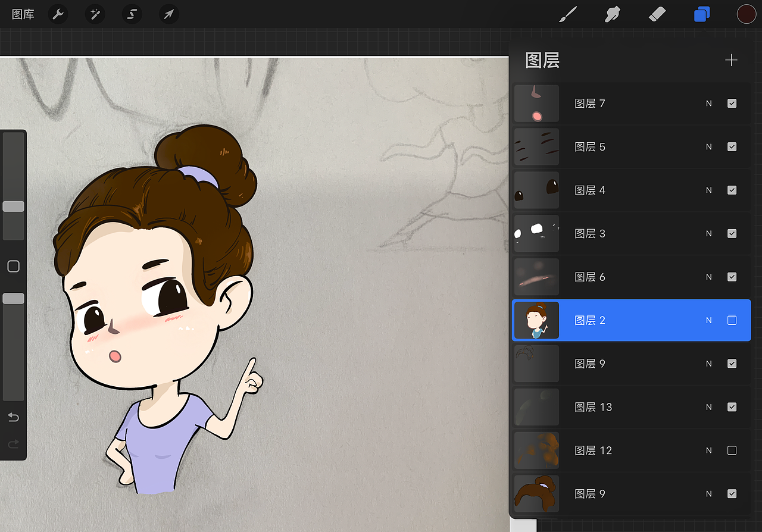Uncheck visibility of 图层 5

732,147
